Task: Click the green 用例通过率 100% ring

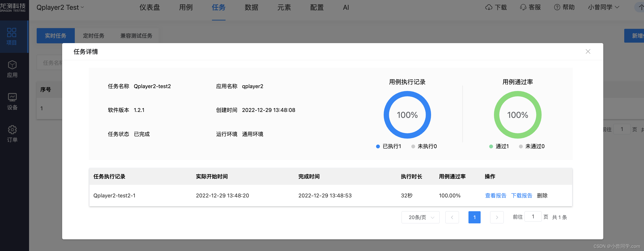Action: [x=518, y=115]
